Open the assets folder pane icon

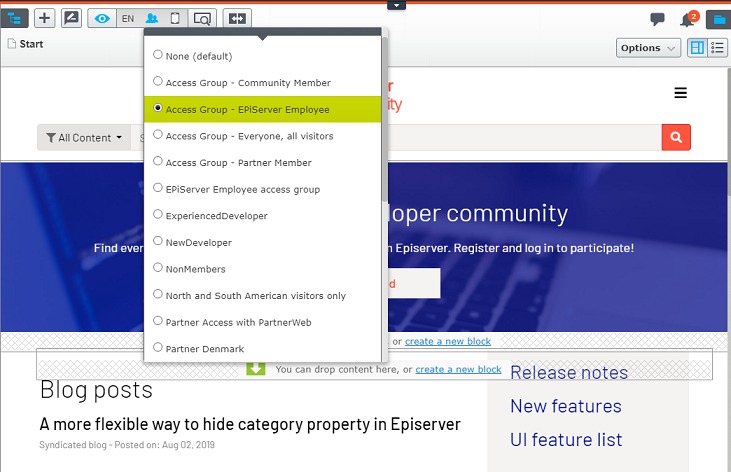tap(718, 19)
